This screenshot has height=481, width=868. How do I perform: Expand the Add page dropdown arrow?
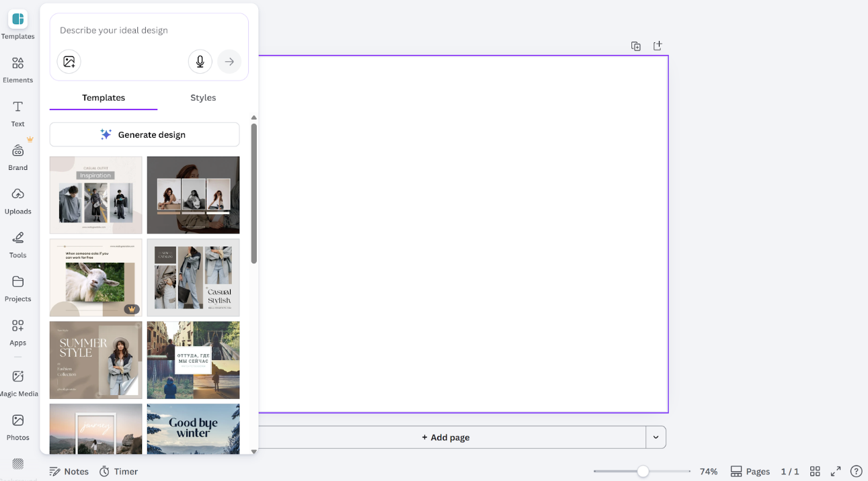tap(656, 437)
